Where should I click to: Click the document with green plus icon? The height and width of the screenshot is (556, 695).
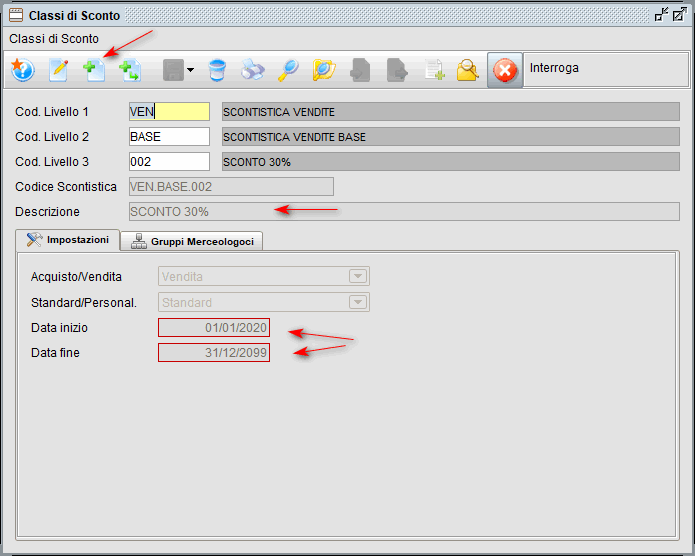434,70
